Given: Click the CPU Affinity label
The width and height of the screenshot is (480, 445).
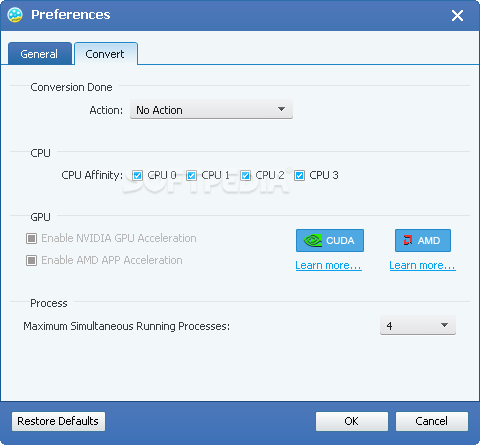Looking at the screenshot, I should [x=92, y=175].
